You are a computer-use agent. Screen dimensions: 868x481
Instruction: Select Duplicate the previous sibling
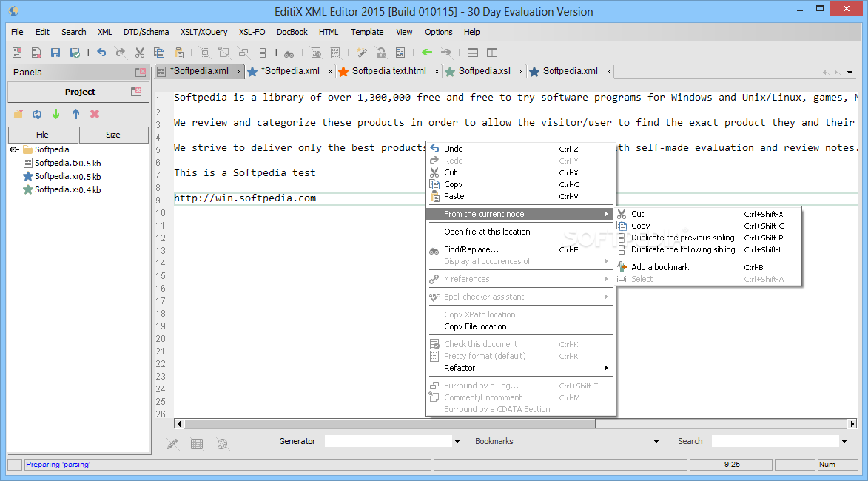[x=708, y=238]
